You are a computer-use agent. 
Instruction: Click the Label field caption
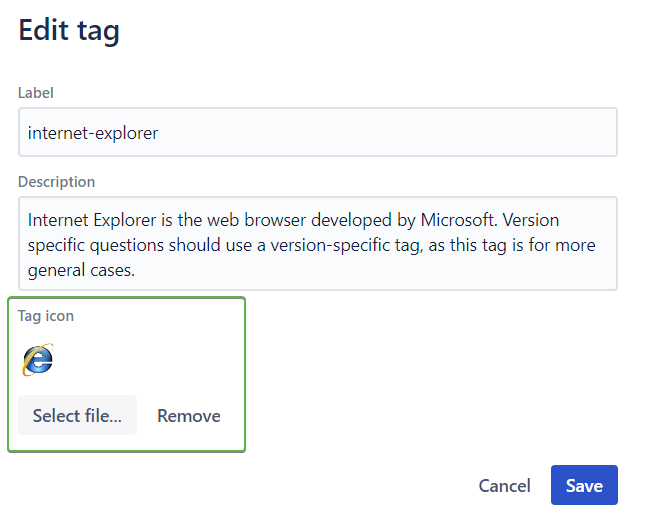tap(36, 93)
